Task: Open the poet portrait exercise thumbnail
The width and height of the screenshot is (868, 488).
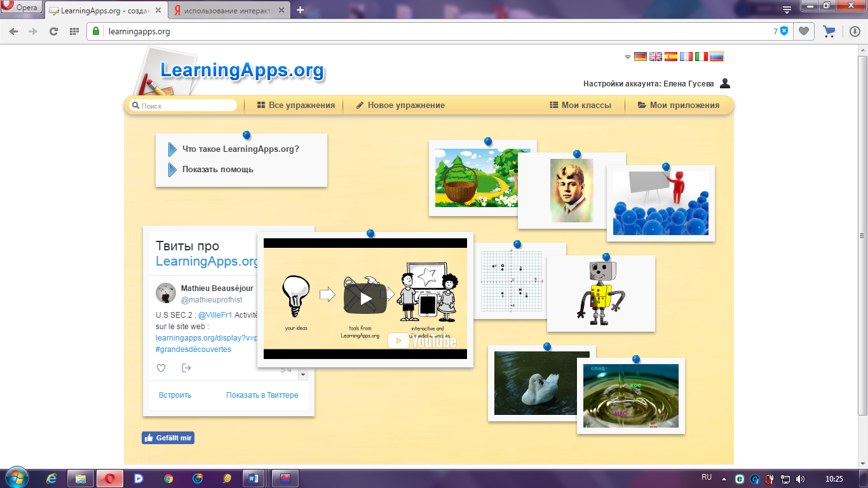Action: pyautogui.click(x=572, y=191)
